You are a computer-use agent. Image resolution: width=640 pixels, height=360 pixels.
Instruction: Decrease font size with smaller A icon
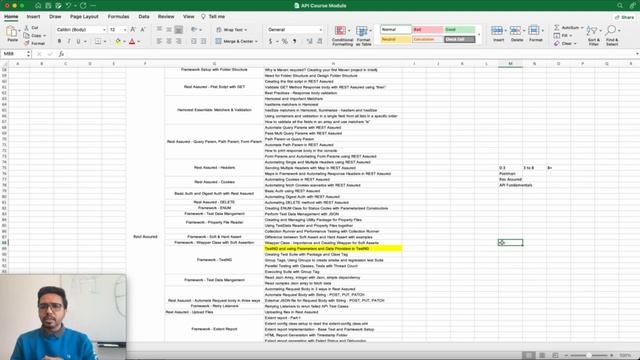click(x=142, y=29)
